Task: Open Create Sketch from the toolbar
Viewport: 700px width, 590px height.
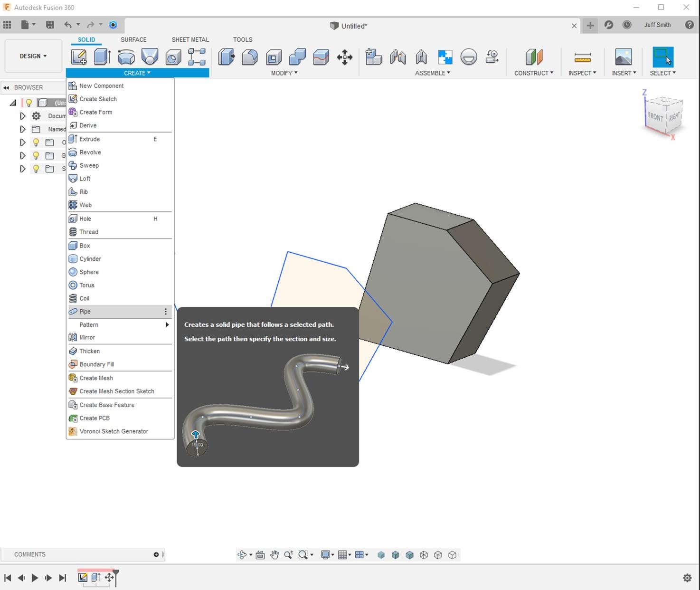Action: pyautogui.click(x=78, y=57)
